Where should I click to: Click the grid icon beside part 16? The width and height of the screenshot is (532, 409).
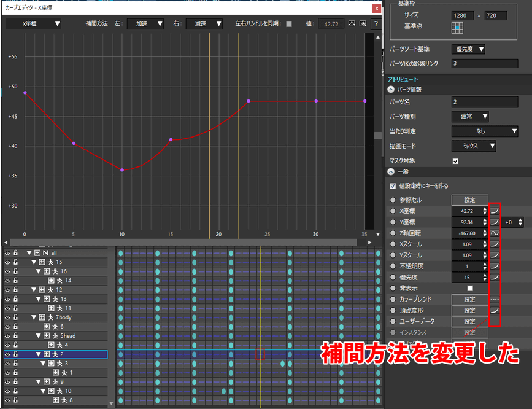click(47, 271)
